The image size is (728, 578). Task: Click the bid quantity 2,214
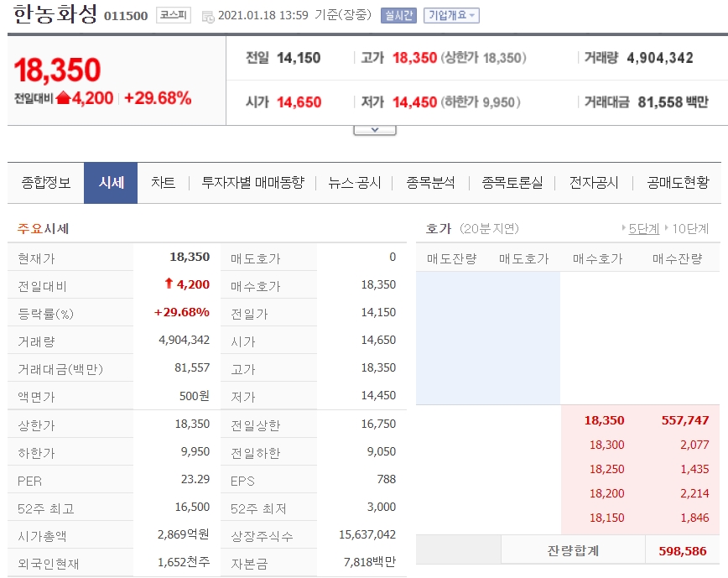(694, 493)
